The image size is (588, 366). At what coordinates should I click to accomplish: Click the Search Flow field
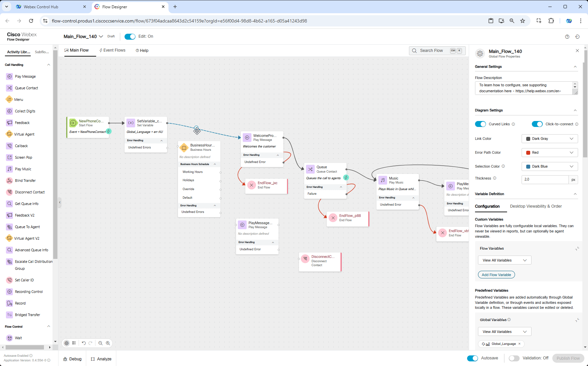point(437,51)
